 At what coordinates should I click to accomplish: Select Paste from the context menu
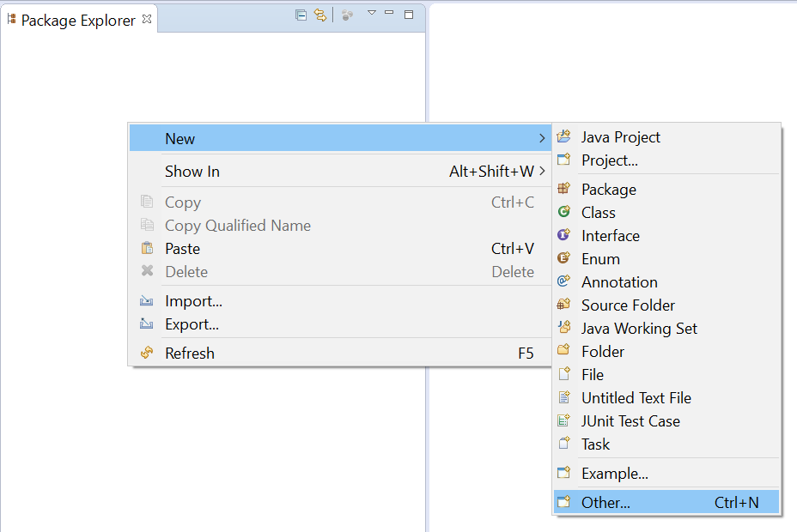click(182, 249)
